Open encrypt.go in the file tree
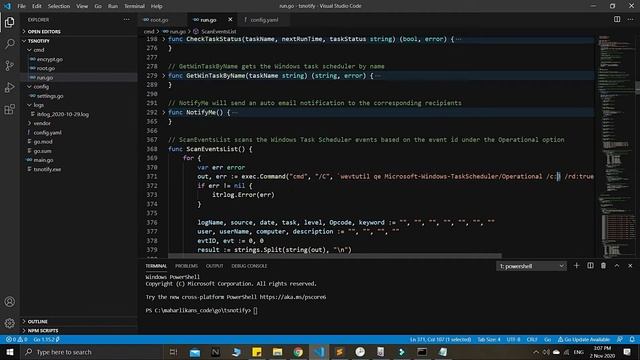This screenshot has height=360, width=640. (49, 59)
